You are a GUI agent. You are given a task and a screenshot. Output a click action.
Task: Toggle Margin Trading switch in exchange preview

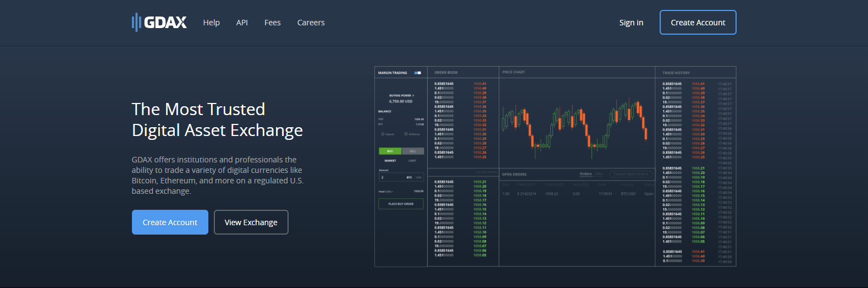point(418,73)
